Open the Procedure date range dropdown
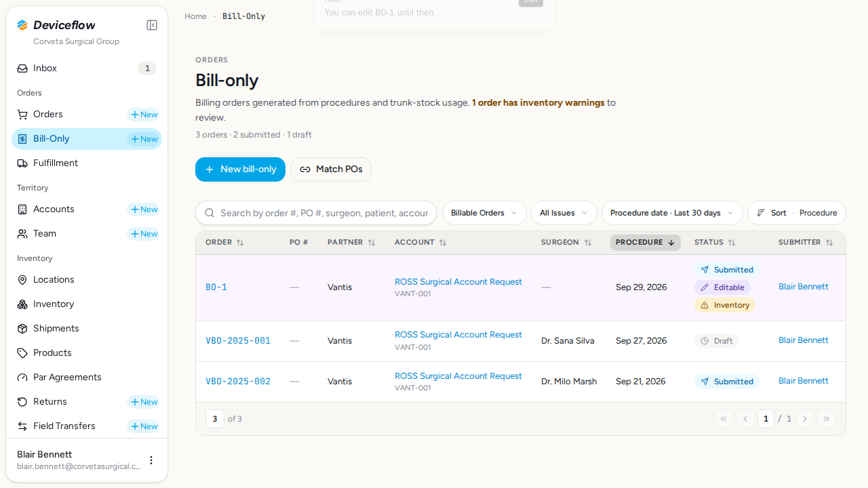Image resolution: width=868 pixels, height=488 pixels. point(672,213)
